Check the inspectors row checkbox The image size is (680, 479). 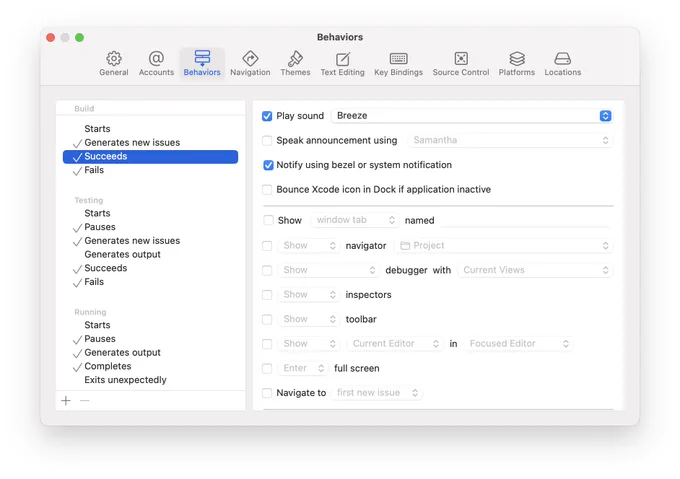[x=267, y=295]
